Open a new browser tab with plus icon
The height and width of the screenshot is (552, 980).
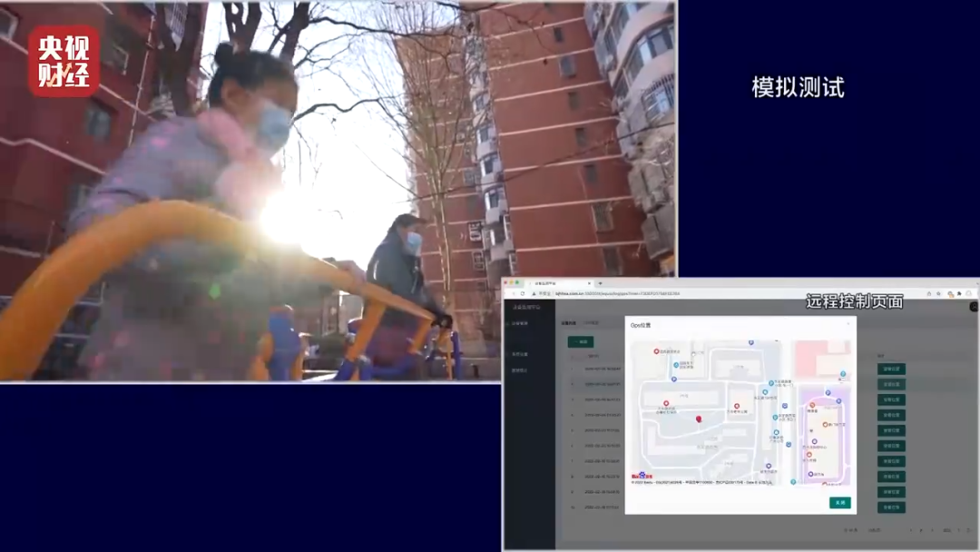click(599, 283)
